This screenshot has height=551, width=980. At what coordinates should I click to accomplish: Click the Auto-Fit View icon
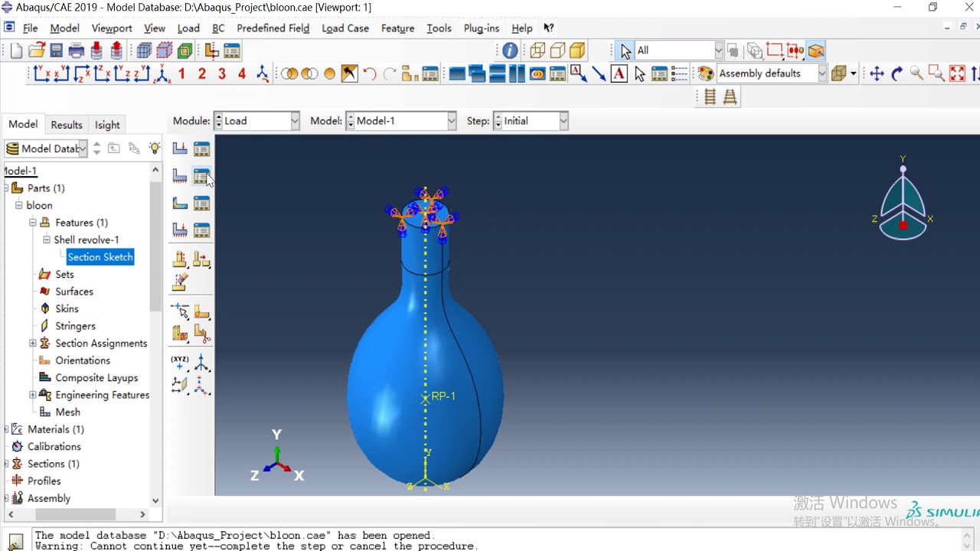click(957, 73)
